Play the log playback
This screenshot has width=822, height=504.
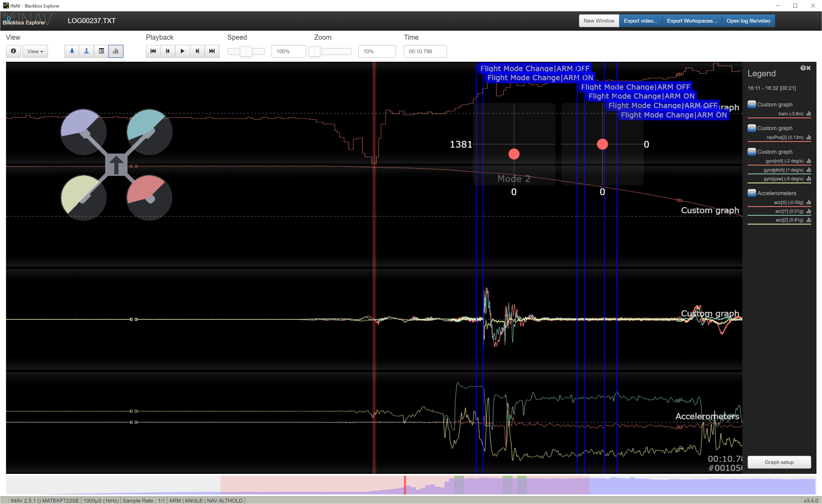(x=182, y=51)
